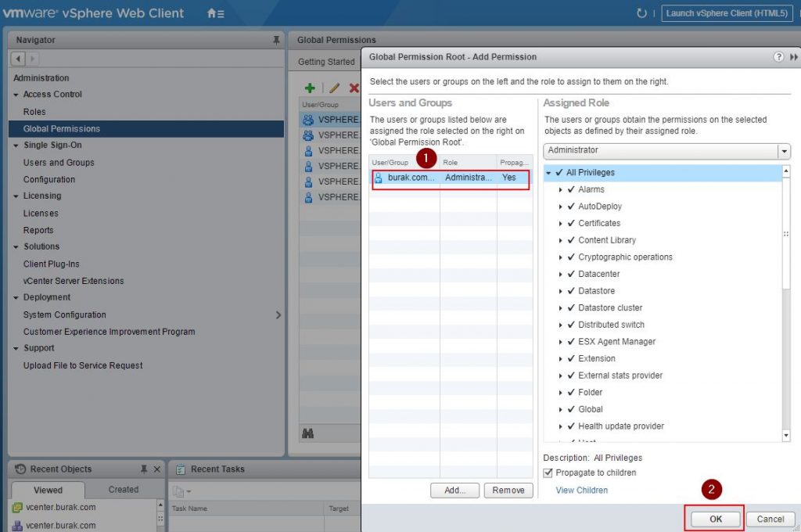Collapse the Deployment section
The width and height of the screenshot is (801, 532).
point(16,297)
